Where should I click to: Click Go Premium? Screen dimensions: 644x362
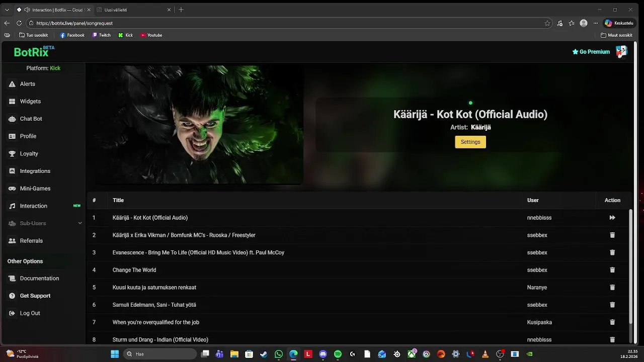[591, 52]
